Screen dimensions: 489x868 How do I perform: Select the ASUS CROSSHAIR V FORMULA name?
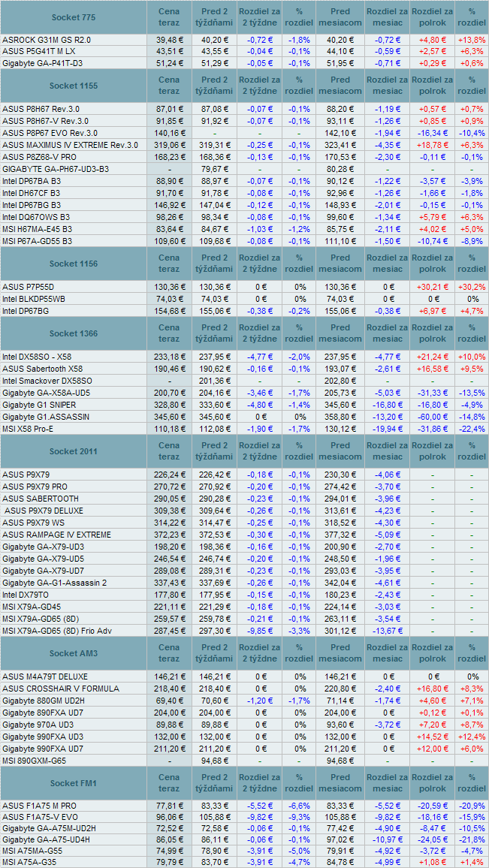(60, 688)
